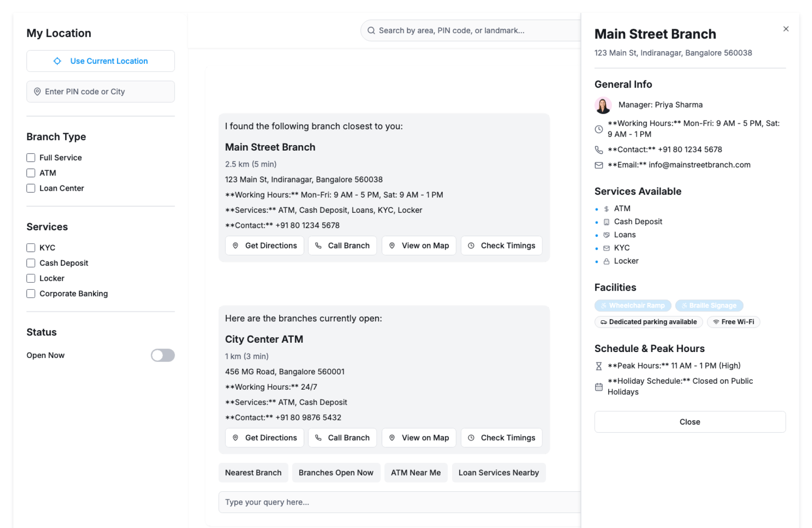Toggle the Open Now status switch
This screenshot has width=812, height=528.
pos(162,355)
